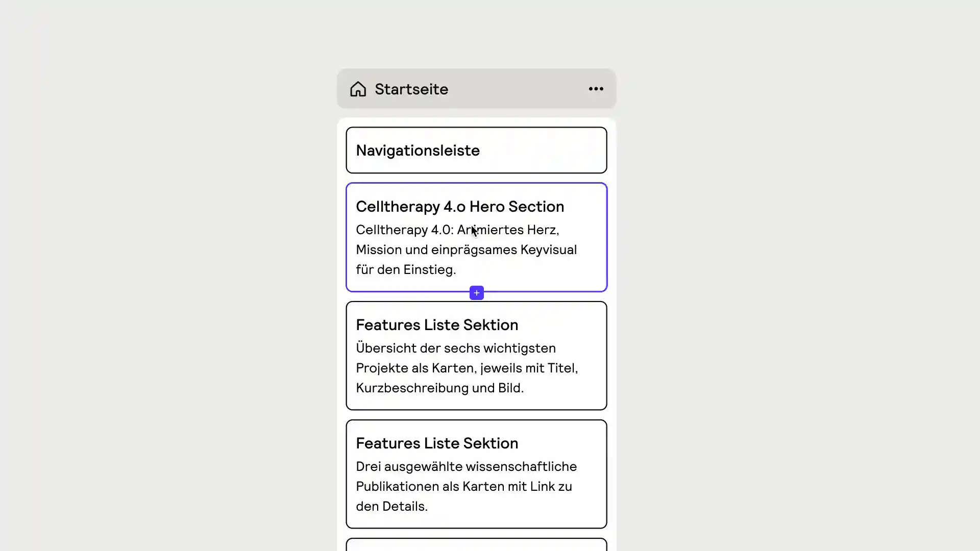Click the Navigationsleiste section card
This screenshot has width=980, height=551.
tap(476, 150)
